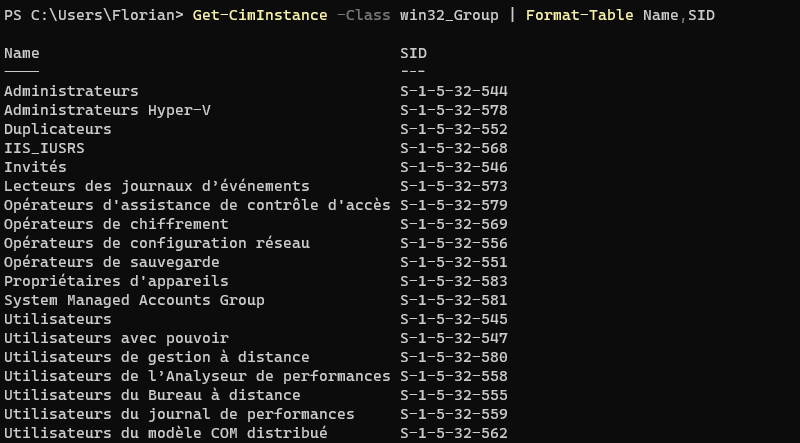
Task: Click the System Managed Accounts Group entry
Action: (134, 300)
